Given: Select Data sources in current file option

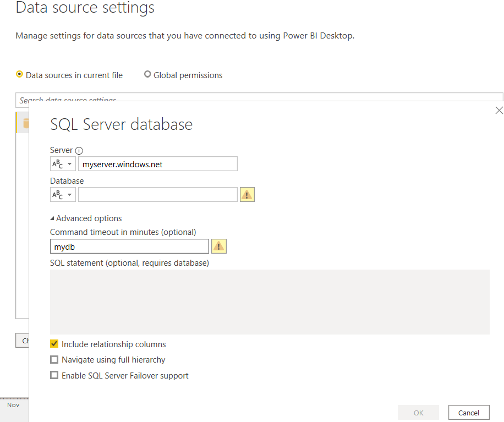Looking at the screenshot, I should (20, 75).
